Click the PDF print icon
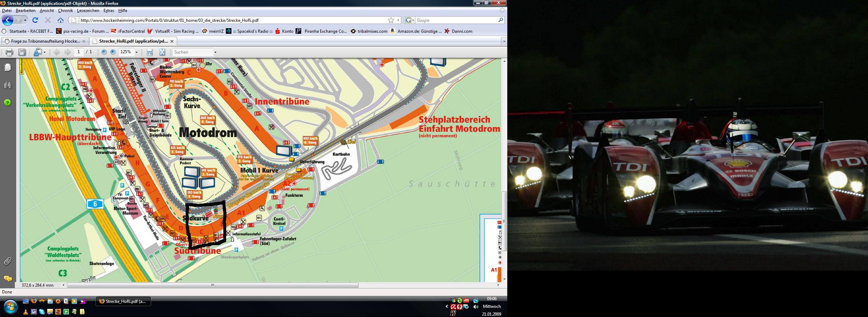The image size is (868, 317). point(10,52)
